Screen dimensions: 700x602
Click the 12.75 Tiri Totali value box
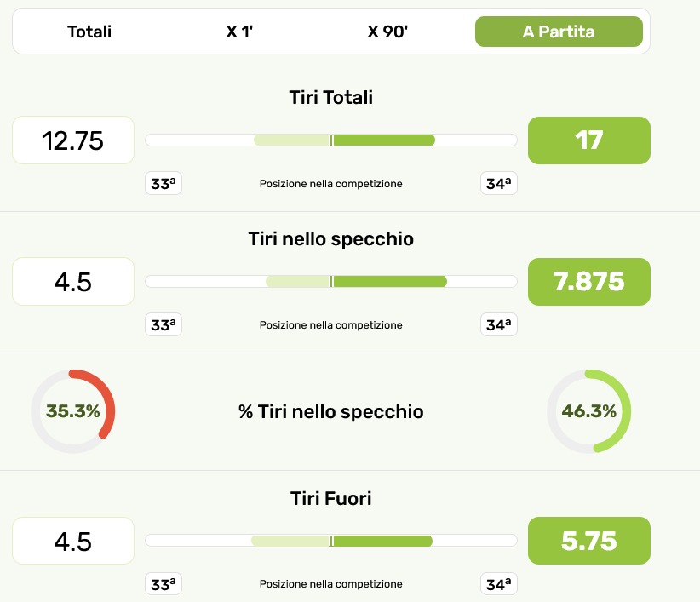tap(73, 140)
